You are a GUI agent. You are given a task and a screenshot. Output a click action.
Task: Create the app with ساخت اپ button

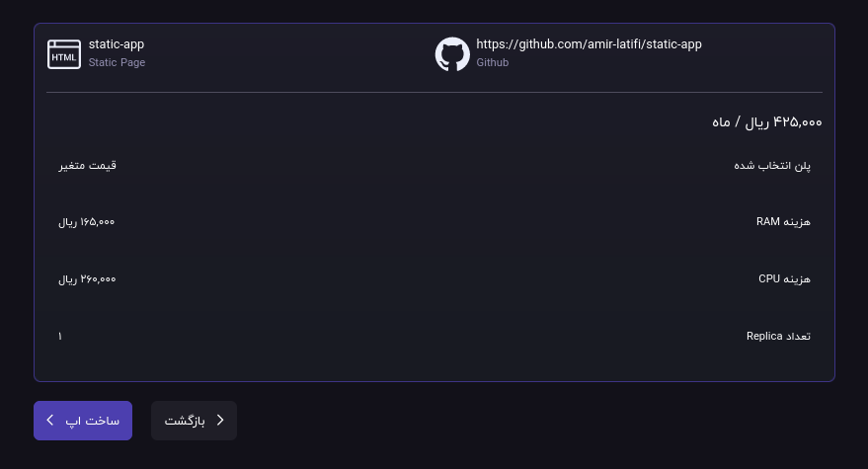(x=83, y=421)
